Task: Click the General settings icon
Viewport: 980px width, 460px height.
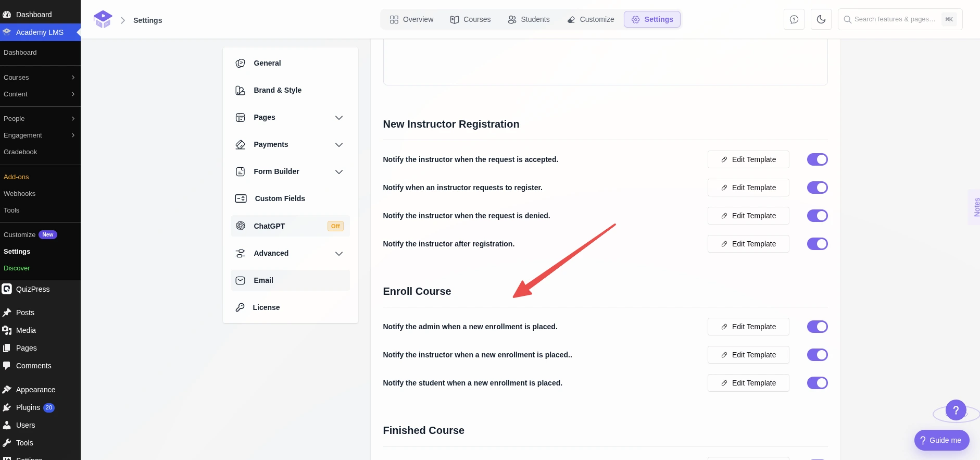Action: (241, 63)
